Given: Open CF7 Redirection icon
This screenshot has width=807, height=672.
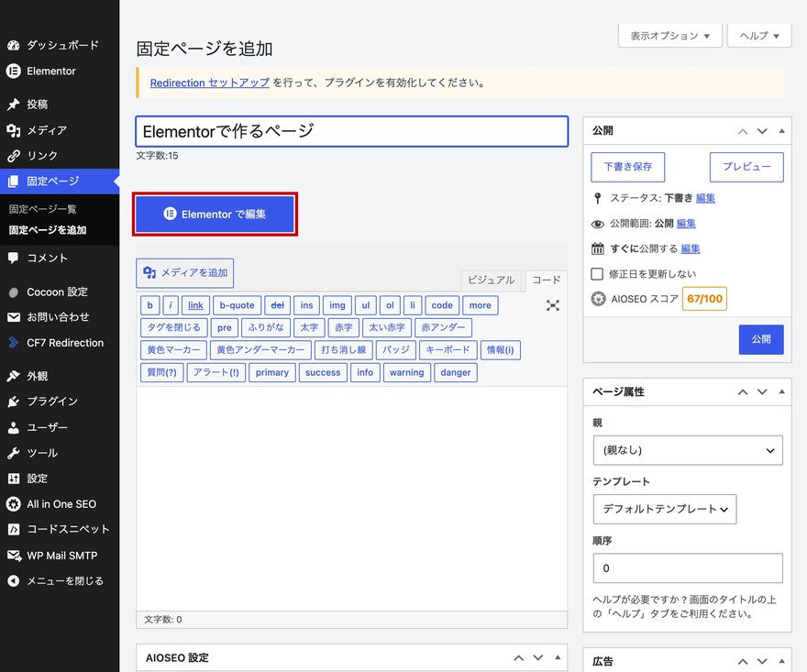Looking at the screenshot, I should [x=14, y=343].
